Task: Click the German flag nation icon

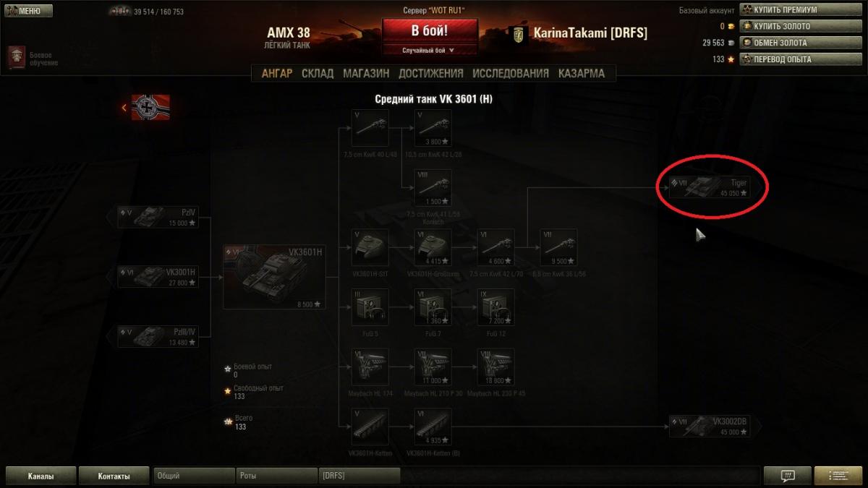Action: [150, 107]
